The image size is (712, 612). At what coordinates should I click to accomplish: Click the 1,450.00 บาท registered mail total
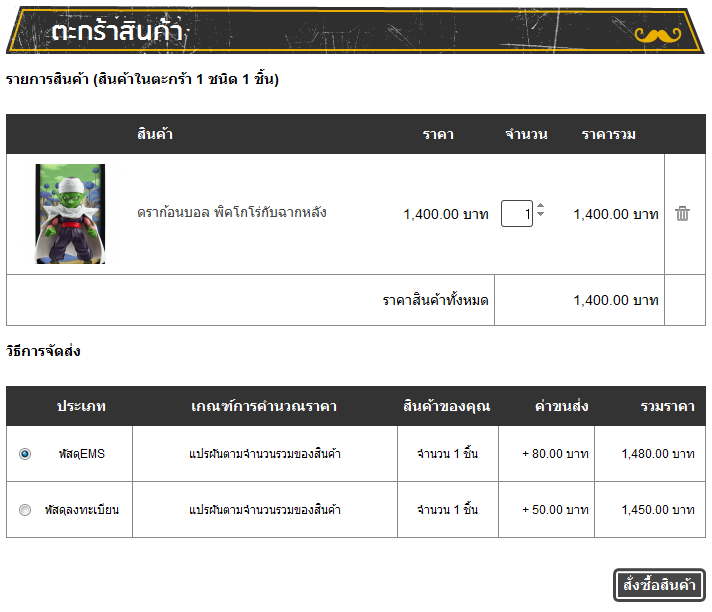coord(657,510)
